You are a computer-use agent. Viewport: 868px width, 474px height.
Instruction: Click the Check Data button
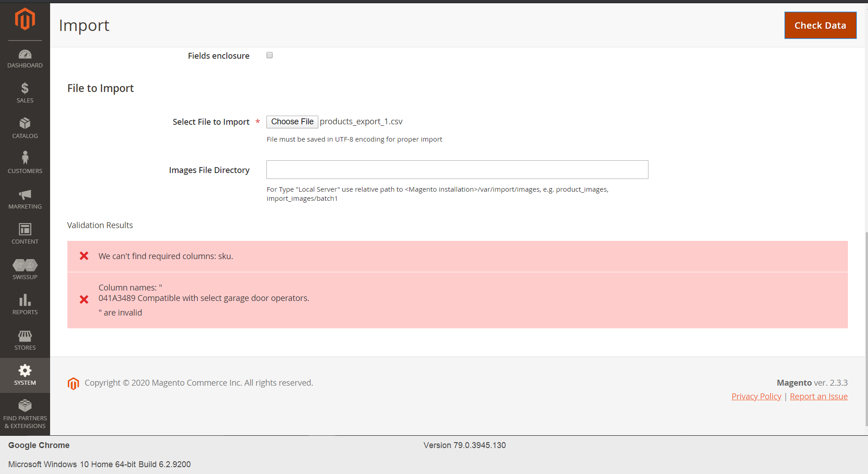(820, 25)
